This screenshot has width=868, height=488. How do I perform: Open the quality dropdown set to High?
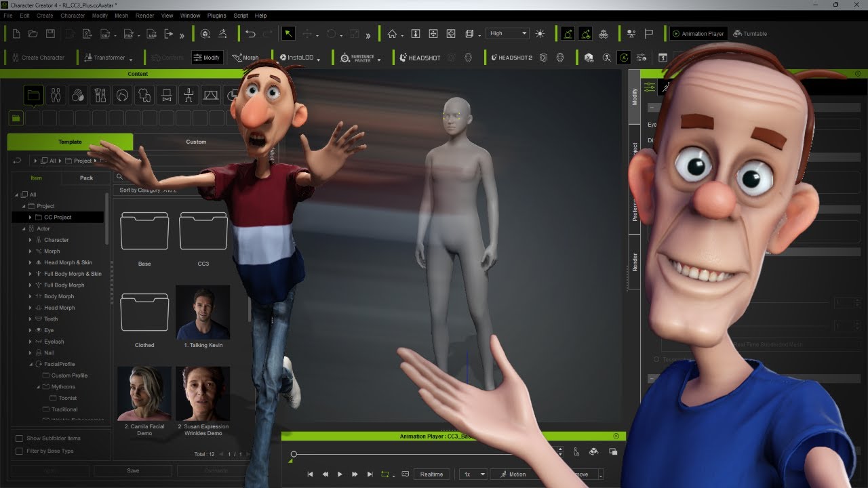coord(507,33)
